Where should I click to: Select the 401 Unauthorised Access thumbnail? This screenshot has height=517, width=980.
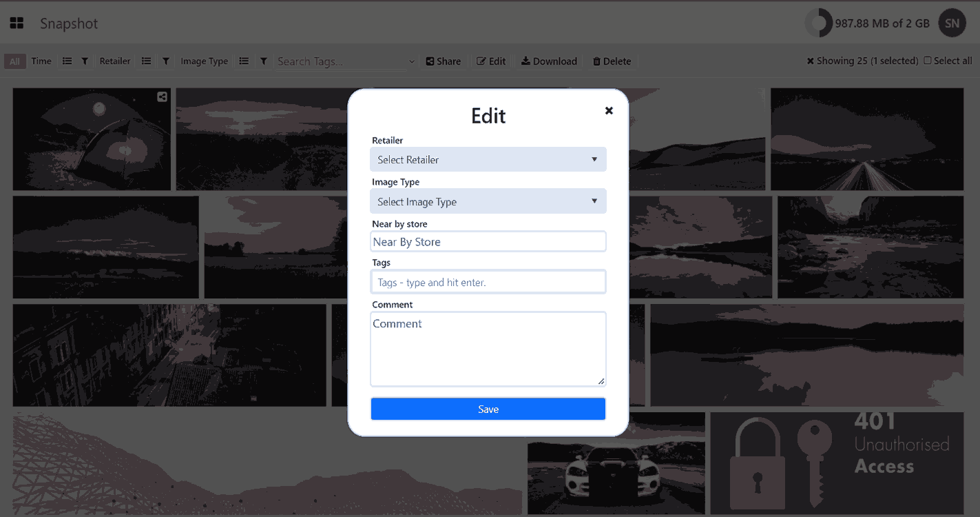(x=837, y=463)
